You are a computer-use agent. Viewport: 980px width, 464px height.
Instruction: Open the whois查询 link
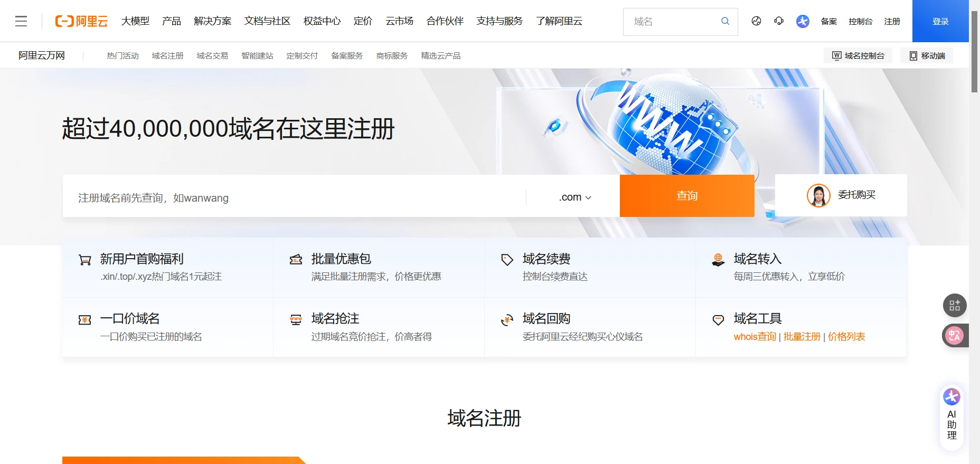tap(755, 337)
